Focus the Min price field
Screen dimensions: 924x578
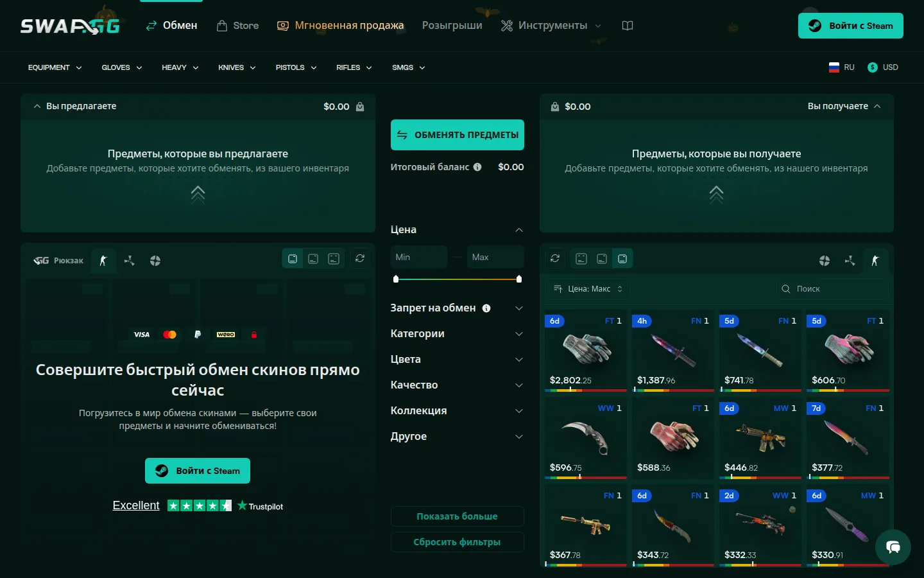pyautogui.click(x=419, y=257)
